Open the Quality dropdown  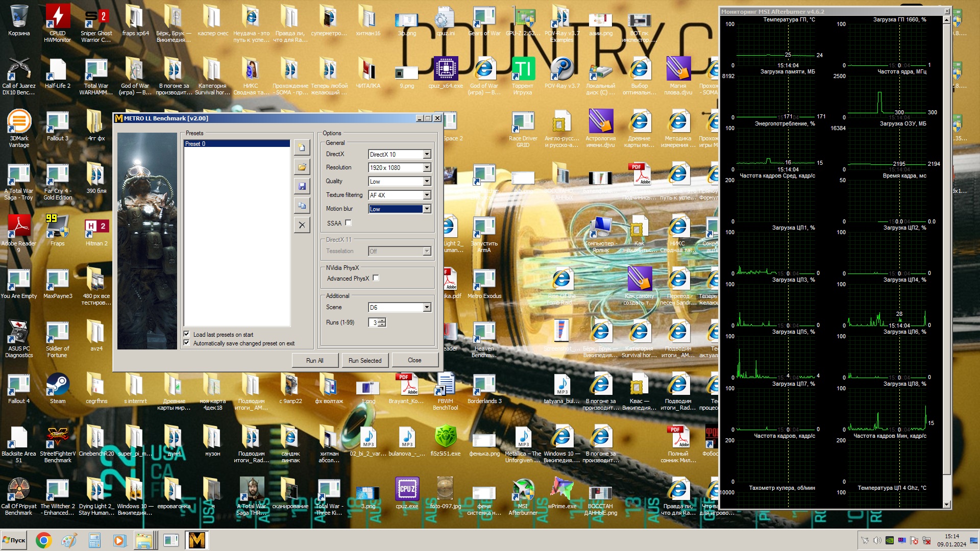pos(427,182)
